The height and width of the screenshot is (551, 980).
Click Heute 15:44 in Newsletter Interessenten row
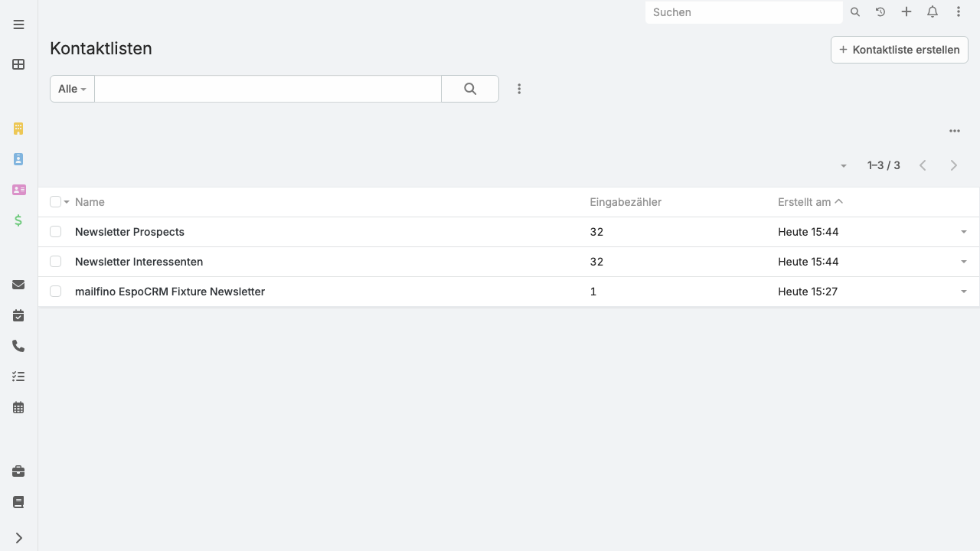808,262
